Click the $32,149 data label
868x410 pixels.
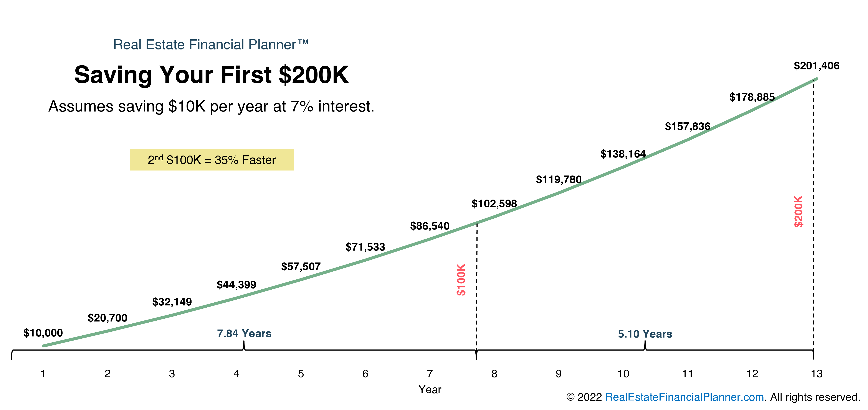[172, 302]
